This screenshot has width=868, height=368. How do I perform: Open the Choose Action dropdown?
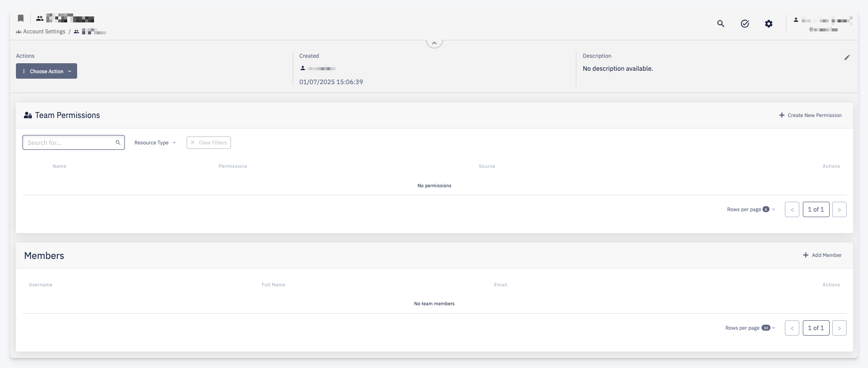coord(46,71)
